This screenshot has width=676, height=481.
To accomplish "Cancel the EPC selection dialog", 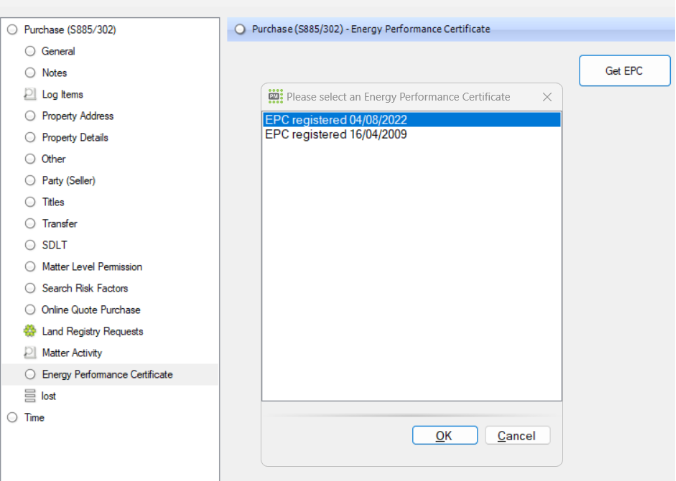I will pyautogui.click(x=517, y=436).
